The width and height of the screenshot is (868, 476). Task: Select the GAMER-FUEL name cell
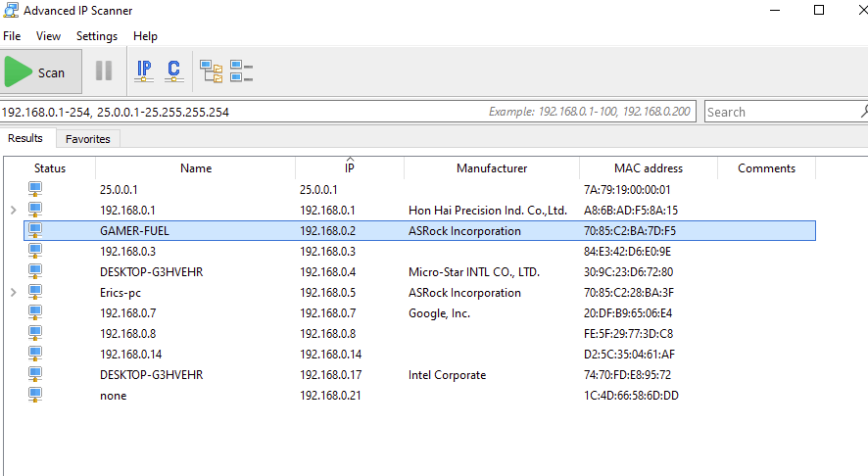point(134,231)
